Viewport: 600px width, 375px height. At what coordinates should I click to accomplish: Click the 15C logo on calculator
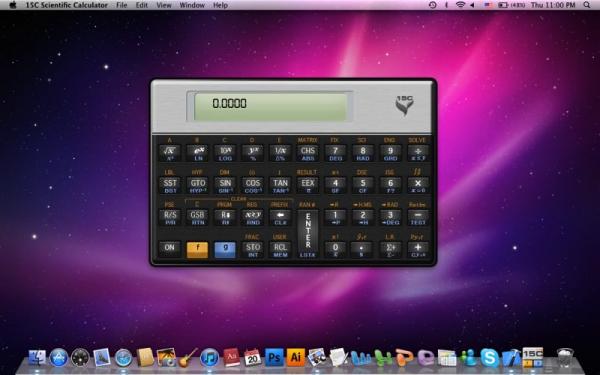click(x=404, y=105)
